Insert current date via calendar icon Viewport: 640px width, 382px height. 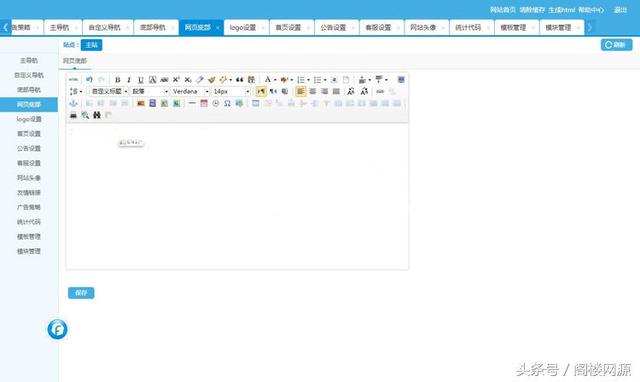pos(204,103)
